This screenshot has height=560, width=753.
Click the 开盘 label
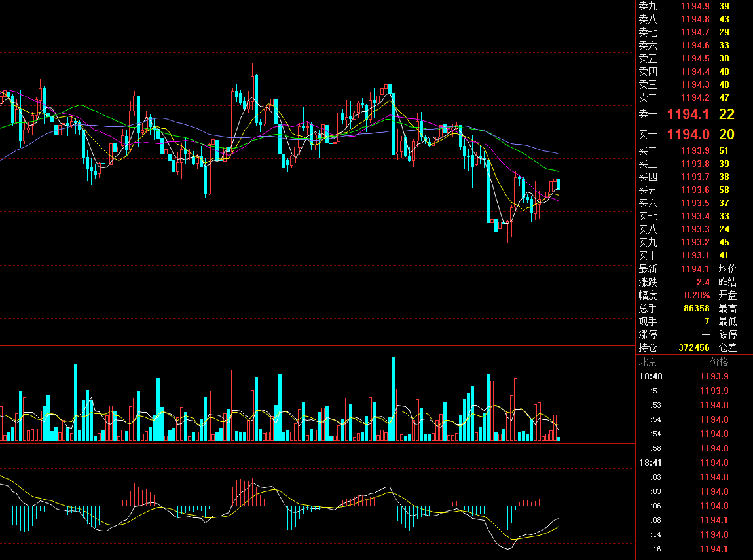[727, 295]
